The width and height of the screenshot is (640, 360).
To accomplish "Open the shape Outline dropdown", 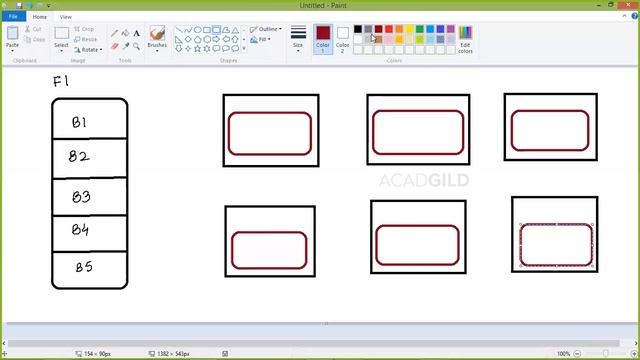I will tap(266, 29).
